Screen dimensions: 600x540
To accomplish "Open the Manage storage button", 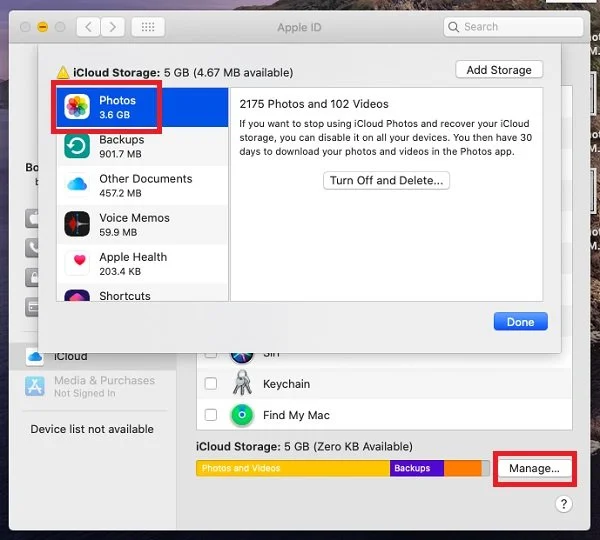I will [534, 468].
